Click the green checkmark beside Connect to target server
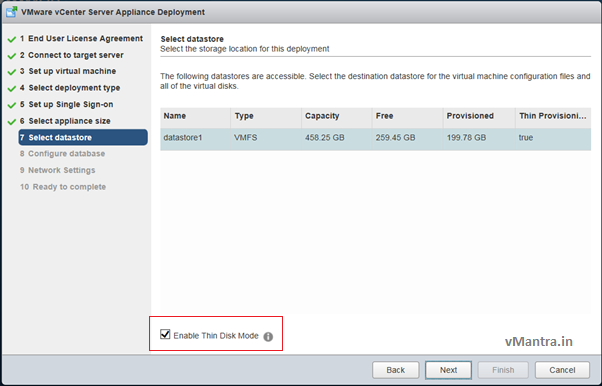The image size is (602, 386). 12,56
